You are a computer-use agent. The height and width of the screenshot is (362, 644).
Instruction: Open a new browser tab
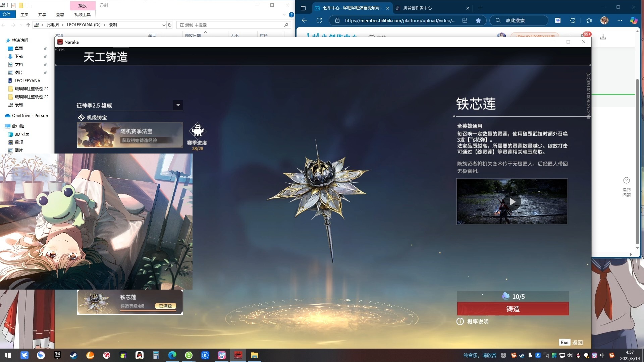point(480,8)
